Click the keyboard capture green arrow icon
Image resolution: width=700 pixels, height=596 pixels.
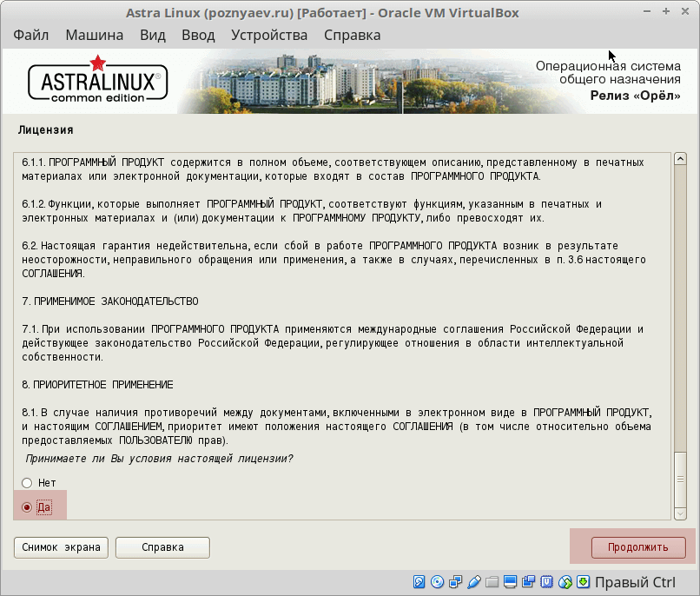[583, 582]
